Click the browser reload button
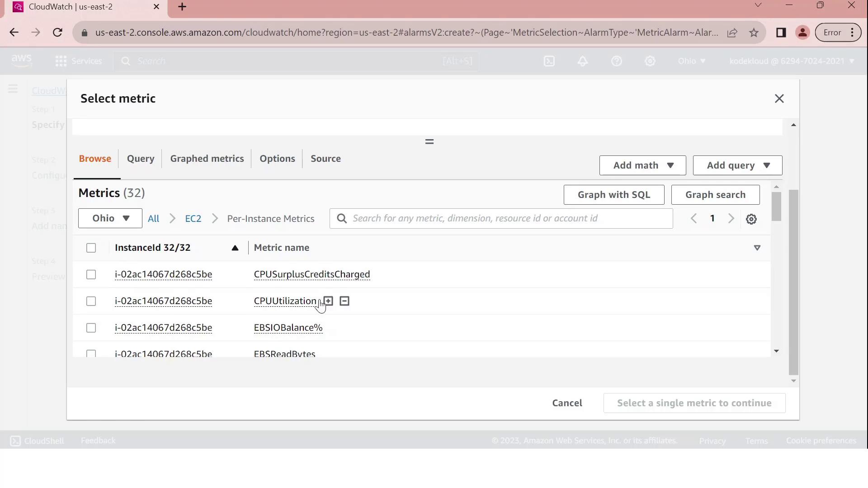Screen dimensions: 868x488 57,33
